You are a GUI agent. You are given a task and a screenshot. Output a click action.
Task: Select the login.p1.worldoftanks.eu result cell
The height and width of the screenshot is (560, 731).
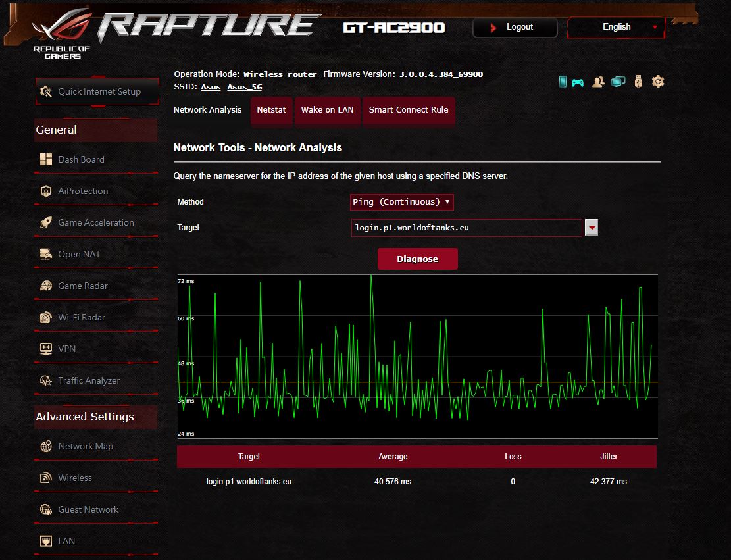coord(249,482)
